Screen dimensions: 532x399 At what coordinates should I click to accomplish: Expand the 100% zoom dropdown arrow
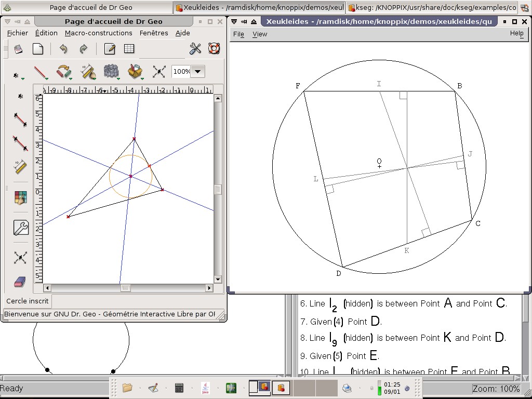198,71
